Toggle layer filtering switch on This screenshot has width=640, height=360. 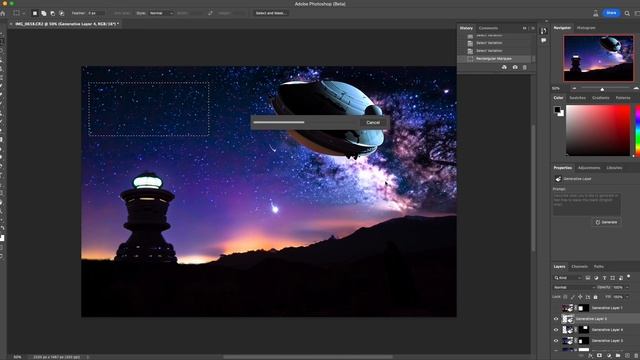pyautogui.click(x=629, y=277)
